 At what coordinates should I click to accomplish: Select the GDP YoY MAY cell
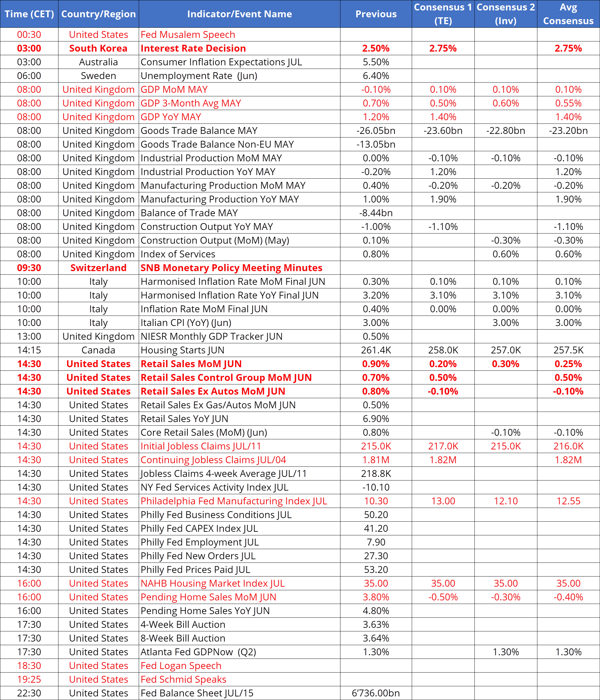239,117
